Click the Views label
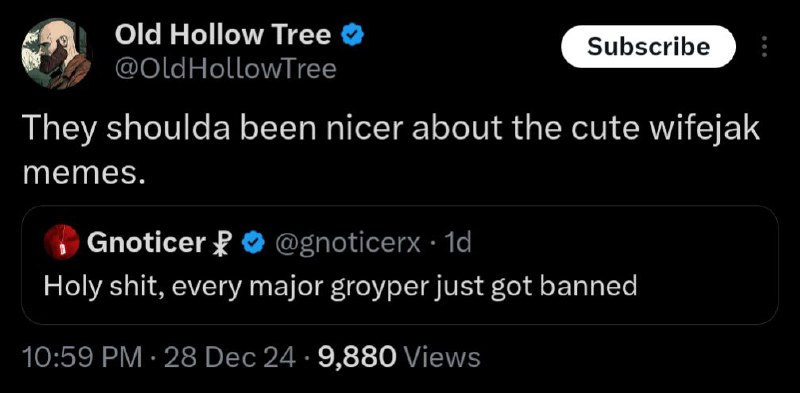This screenshot has height=393, width=800. (x=442, y=357)
